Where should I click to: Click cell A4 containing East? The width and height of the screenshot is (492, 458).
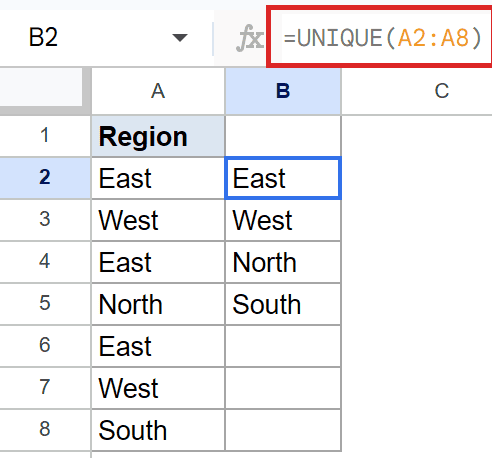158,262
